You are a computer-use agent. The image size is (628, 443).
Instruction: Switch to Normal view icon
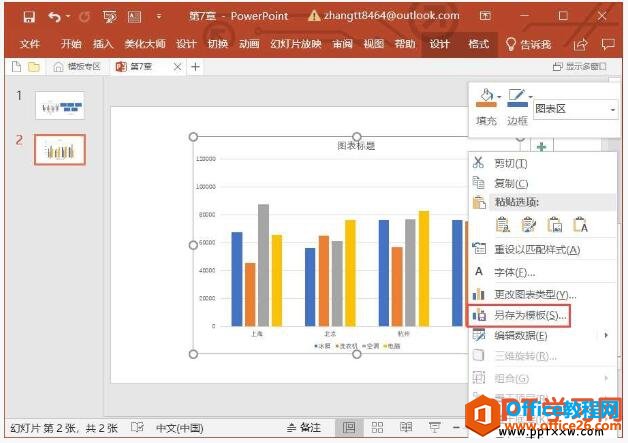[x=349, y=428]
